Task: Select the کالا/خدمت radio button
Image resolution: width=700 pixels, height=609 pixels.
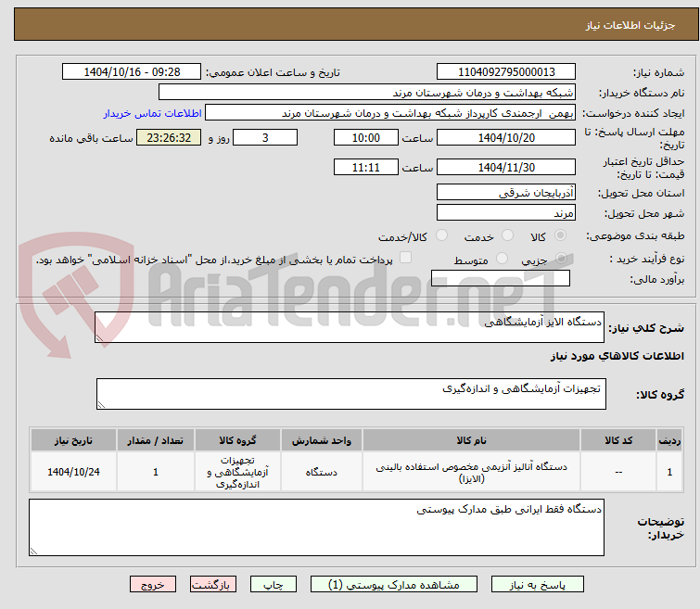Action: click(441, 235)
